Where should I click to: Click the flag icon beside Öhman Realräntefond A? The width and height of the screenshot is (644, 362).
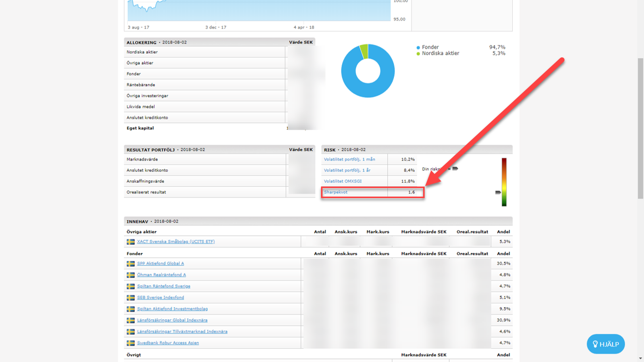(130, 275)
